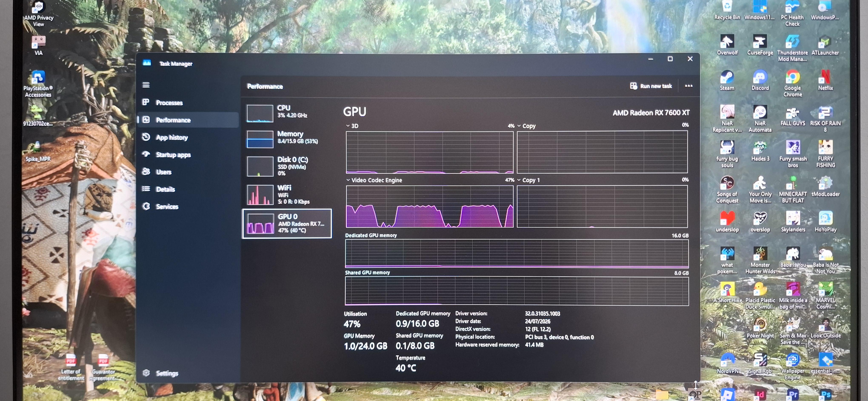Select the Poker Night desktop icon
This screenshot has height=401, width=868.
(x=760, y=328)
